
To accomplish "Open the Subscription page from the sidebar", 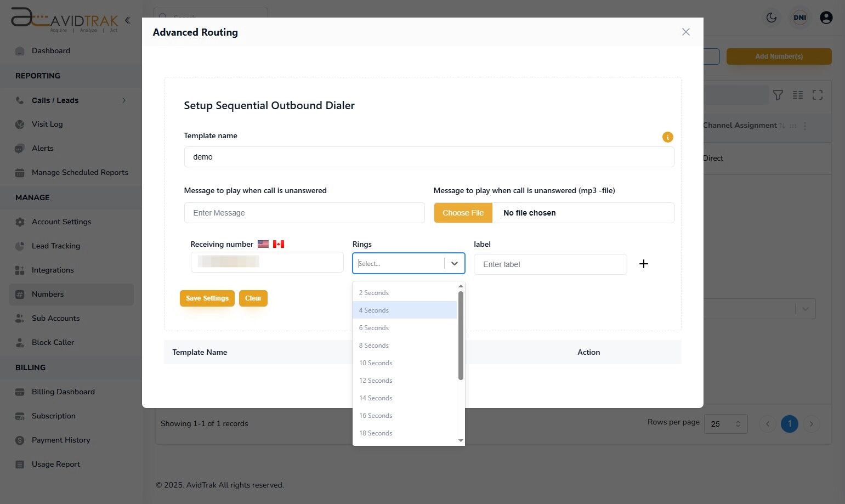I will click(53, 416).
